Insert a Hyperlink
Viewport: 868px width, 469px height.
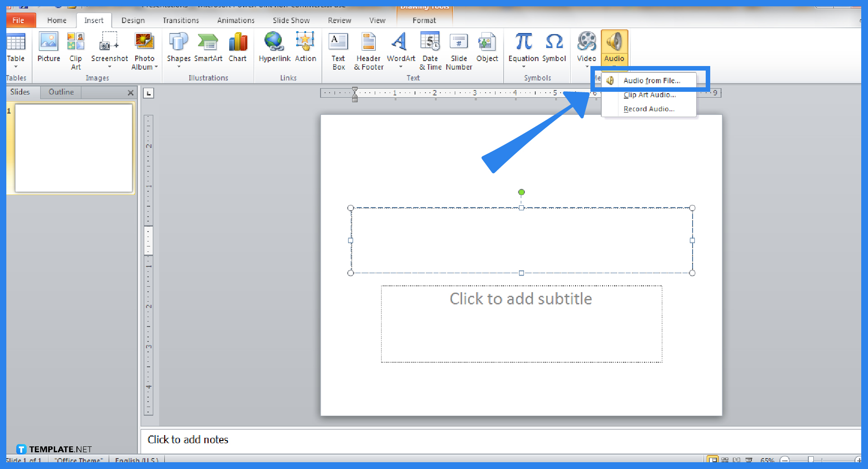point(274,47)
